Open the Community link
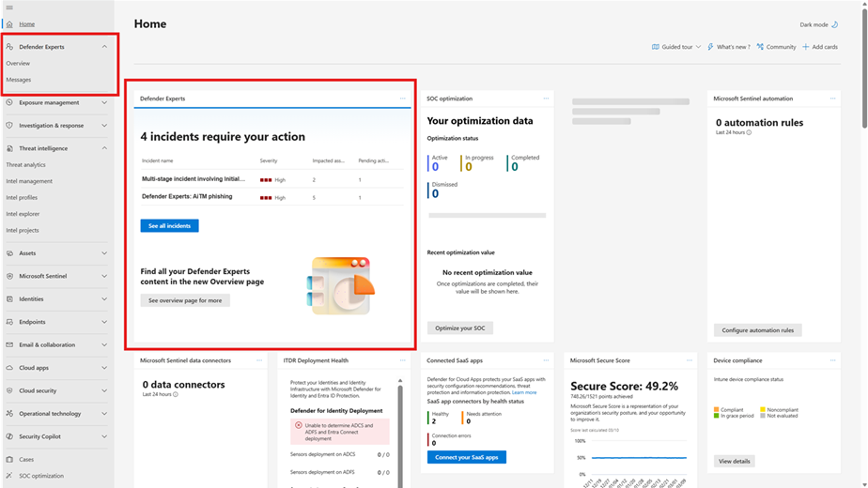The width and height of the screenshot is (868, 488). pyautogui.click(x=776, y=47)
